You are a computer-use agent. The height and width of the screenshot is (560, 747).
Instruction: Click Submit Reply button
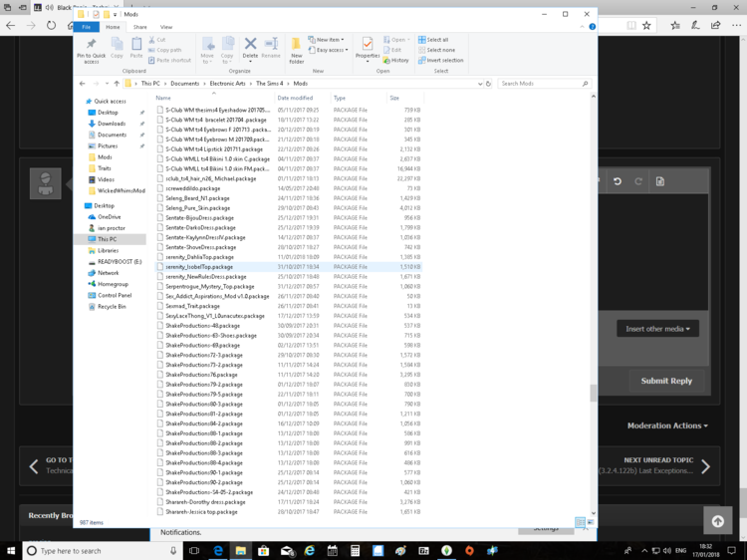tap(666, 381)
